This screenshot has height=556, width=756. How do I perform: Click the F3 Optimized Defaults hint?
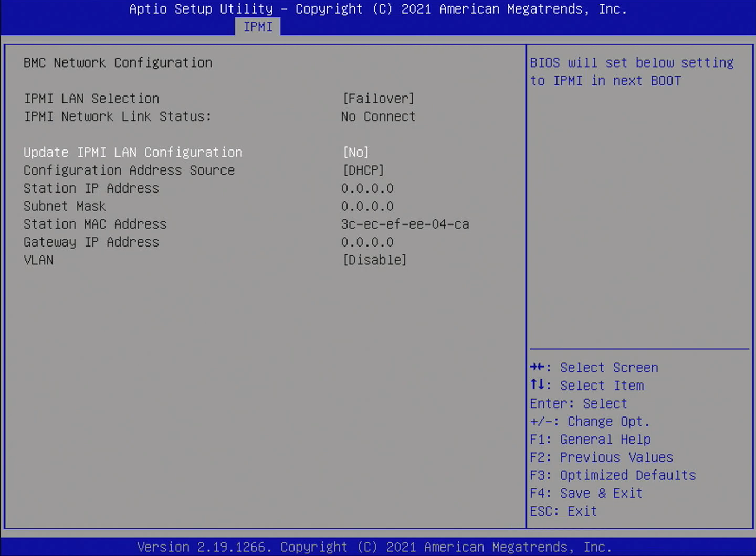click(x=613, y=475)
